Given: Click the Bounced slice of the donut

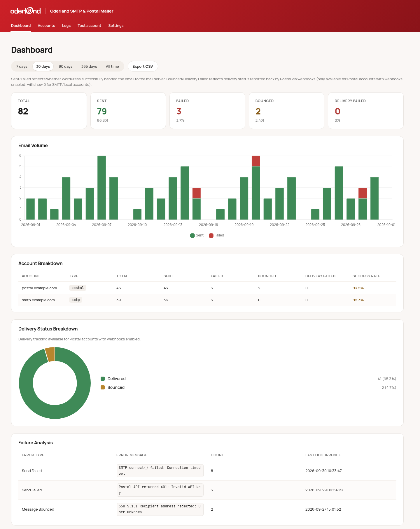Looking at the screenshot, I should (x=50, y=354).
